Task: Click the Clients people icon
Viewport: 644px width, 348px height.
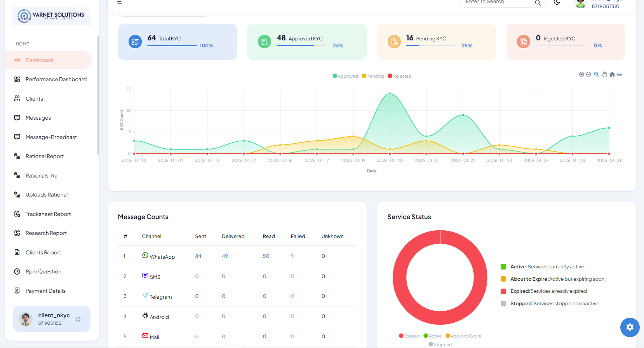Action: click(17, 98)
